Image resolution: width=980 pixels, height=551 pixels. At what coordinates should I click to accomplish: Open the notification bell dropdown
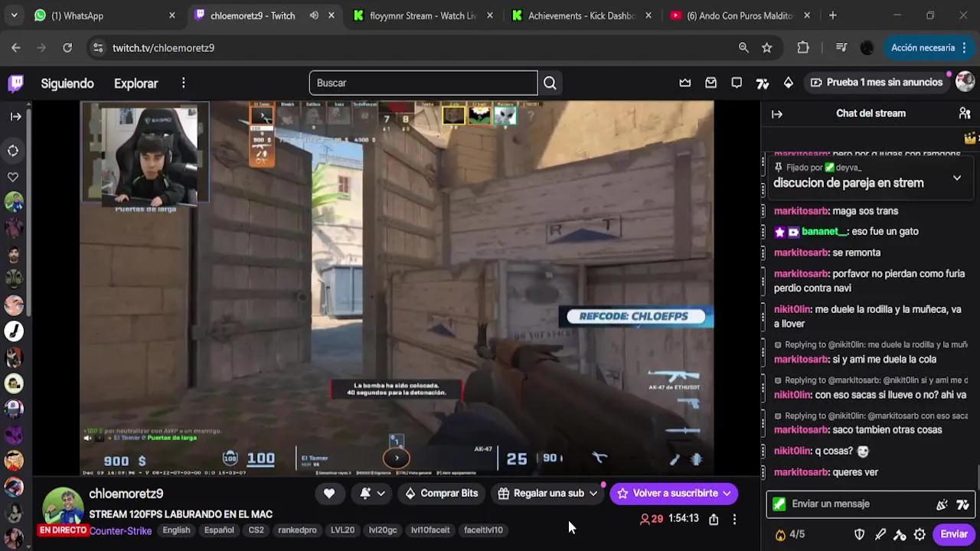(373, 494)
